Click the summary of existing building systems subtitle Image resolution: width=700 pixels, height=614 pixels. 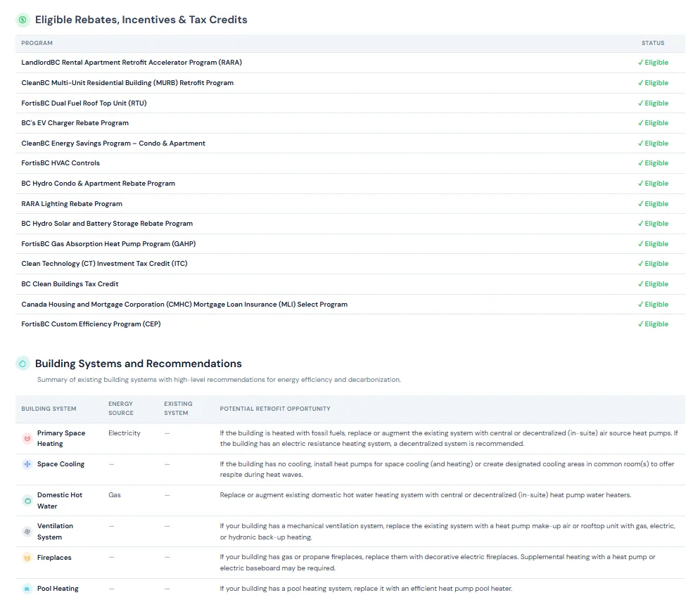pos(219,380)
